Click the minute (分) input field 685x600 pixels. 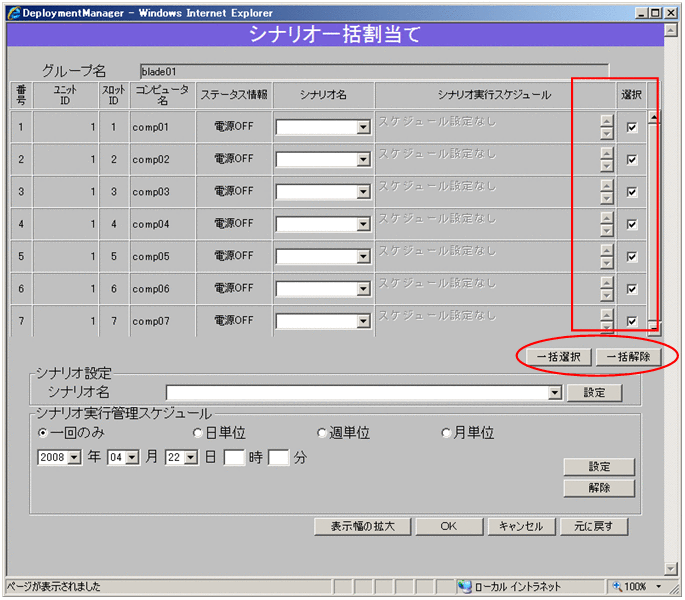tap(279, 458)
